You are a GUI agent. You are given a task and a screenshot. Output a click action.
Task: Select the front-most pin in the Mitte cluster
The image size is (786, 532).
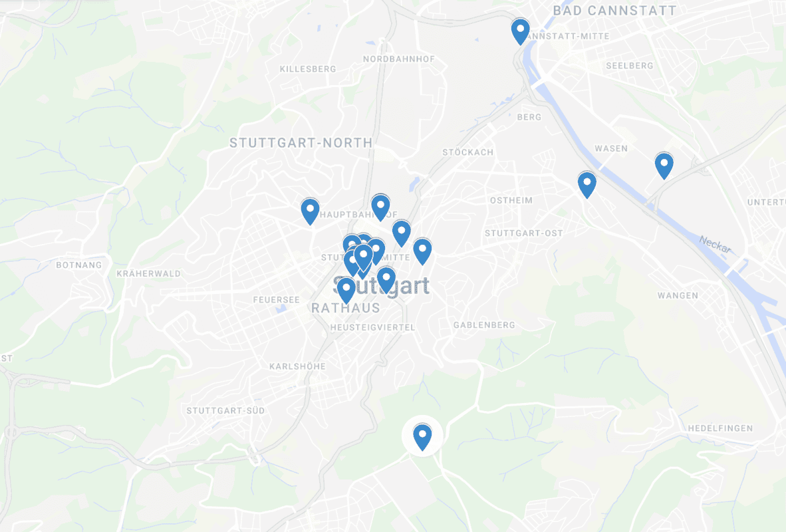[x=364, y=257]
